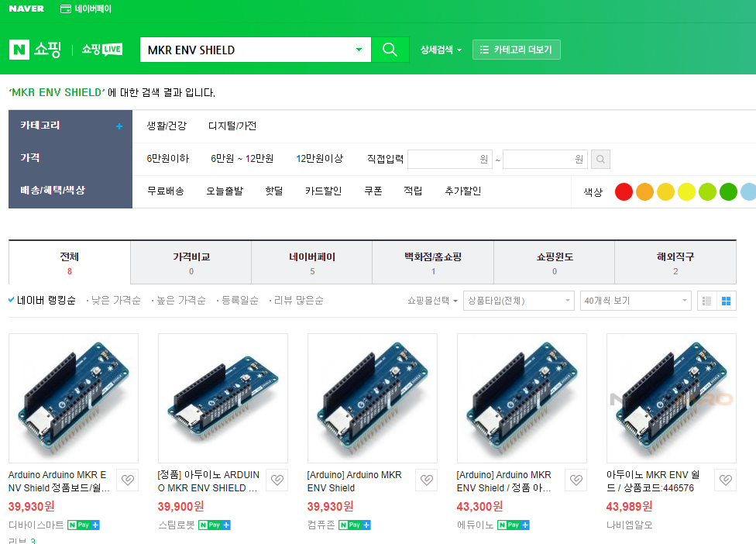Open 네이버페이 header link

93,9
